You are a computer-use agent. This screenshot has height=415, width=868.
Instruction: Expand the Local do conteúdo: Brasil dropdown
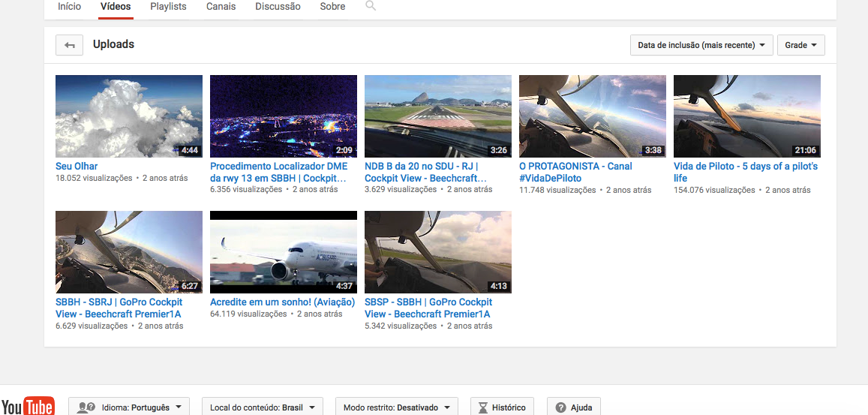point(263,407)
